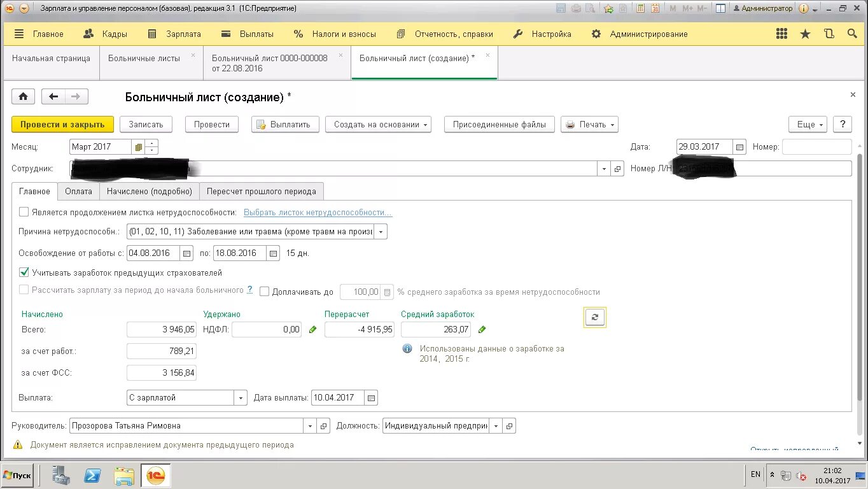Open 'Присоединенные файлы' button
This screenshot has height=489, width=868.
500,125
